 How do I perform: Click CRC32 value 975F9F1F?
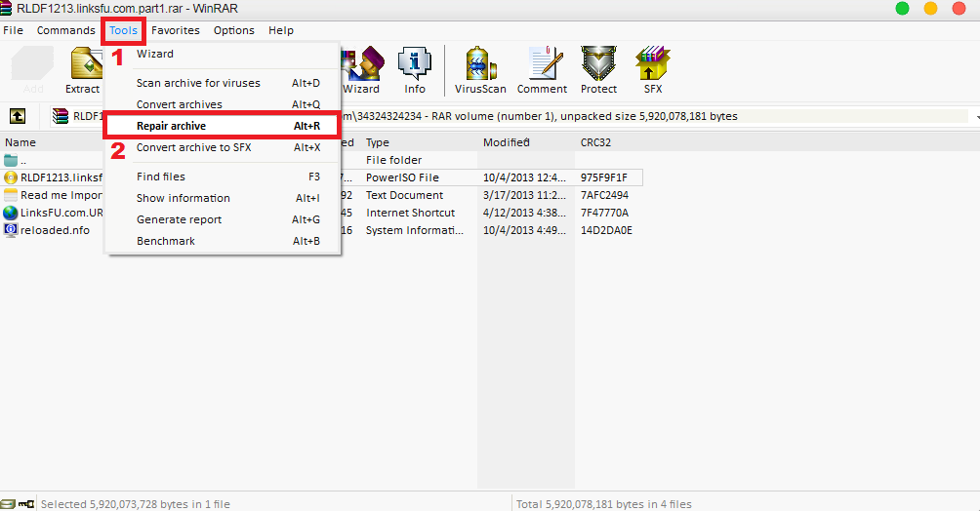click(x=604, y=177)
